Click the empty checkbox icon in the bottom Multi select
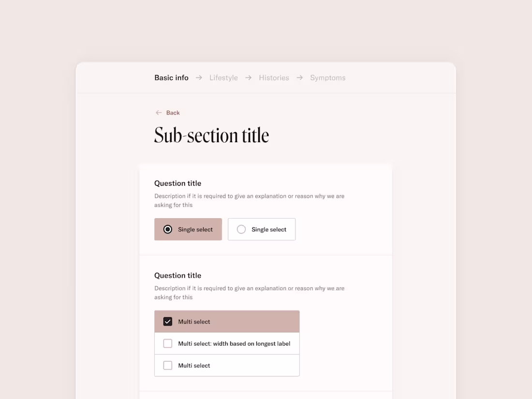Image resolution: width=532 pixels, height=399 pixels. pyautogui.click(x=167, y=365)
